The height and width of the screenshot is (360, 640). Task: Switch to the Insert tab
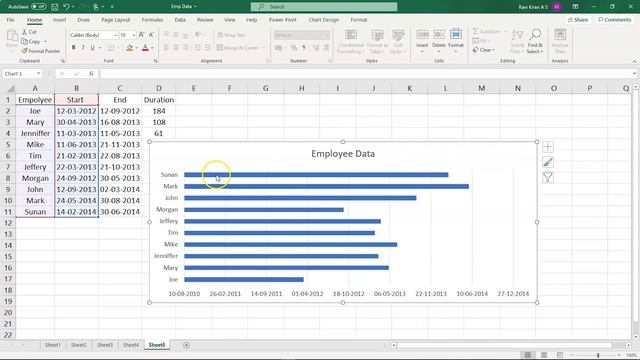pos(60,20)
